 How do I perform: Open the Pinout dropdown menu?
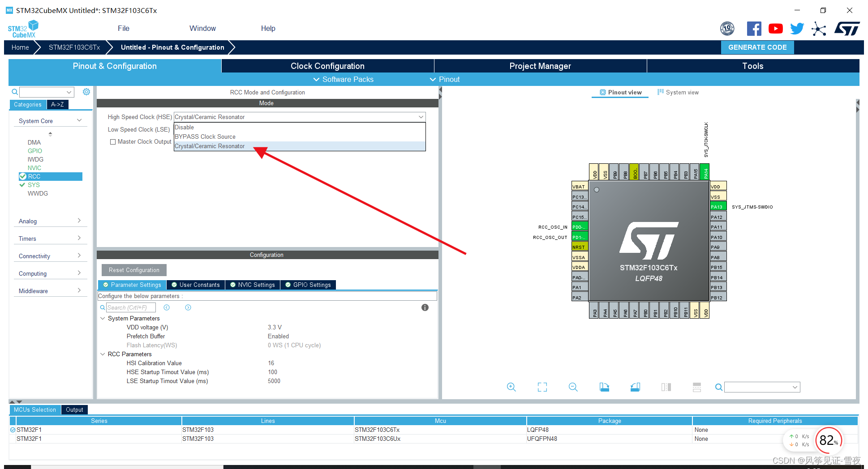coord(445,79)
